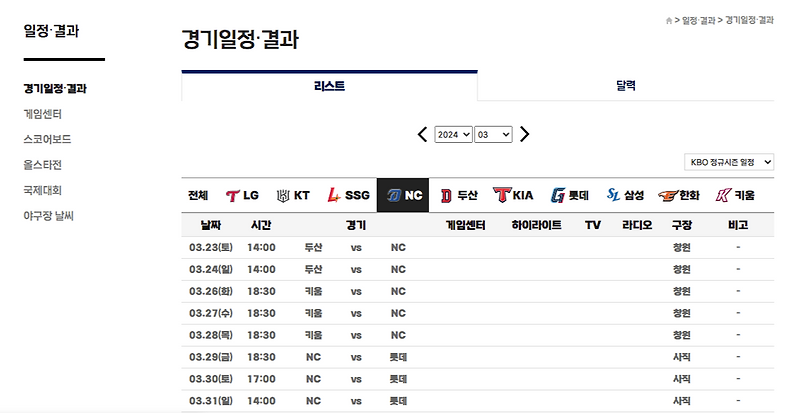The height and width of the screenshot is (413, 800).
Task: Select the 삼성 team logo filter
Action: (625, 195)
